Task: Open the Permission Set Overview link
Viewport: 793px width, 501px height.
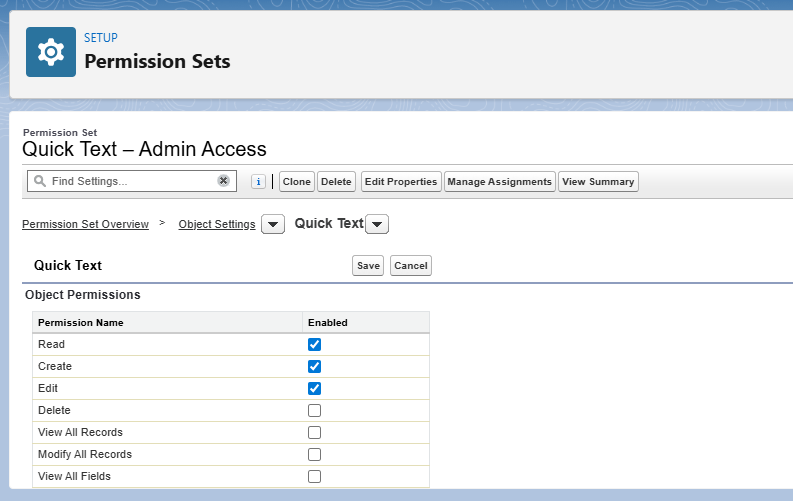Action: click(x=85, y=225)
